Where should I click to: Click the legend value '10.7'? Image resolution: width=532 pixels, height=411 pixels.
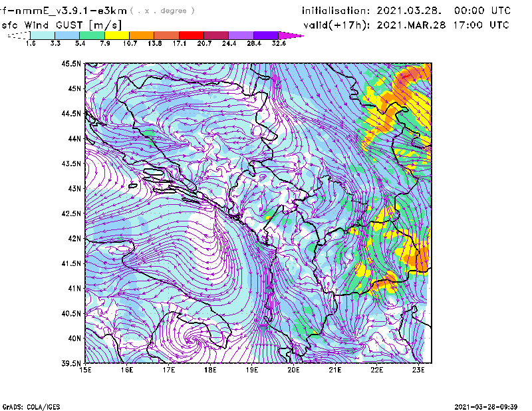click(130, 43)
